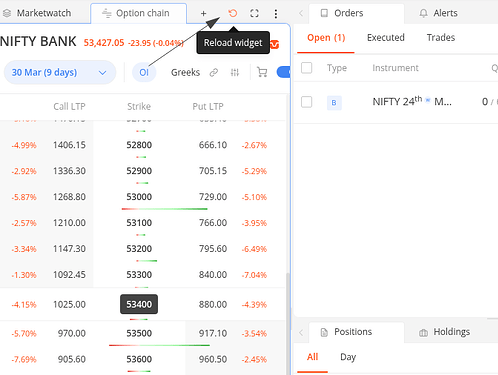
Task: Click the 53200 strike OI bar
Action: pyautogui.click(x=147, y=261)
